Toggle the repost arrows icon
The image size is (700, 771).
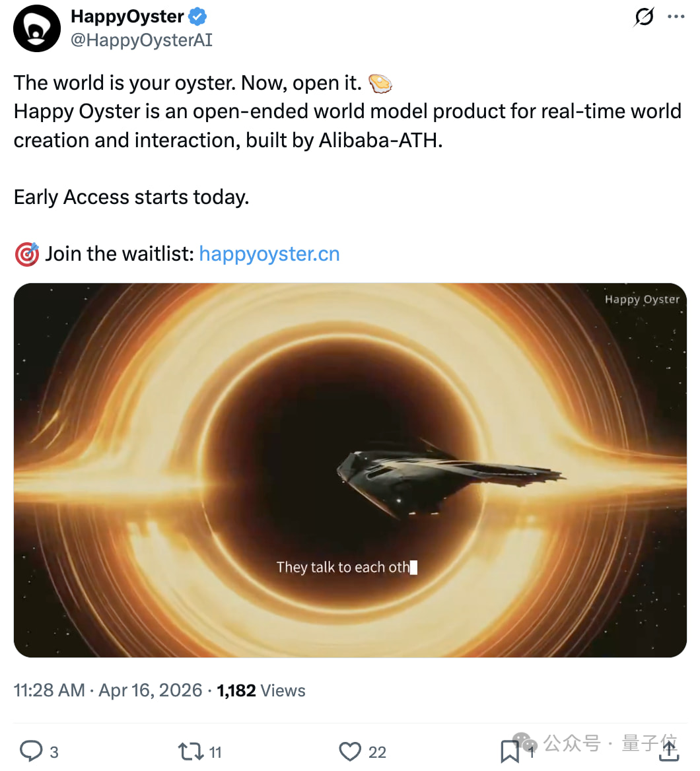coord(190,751)
